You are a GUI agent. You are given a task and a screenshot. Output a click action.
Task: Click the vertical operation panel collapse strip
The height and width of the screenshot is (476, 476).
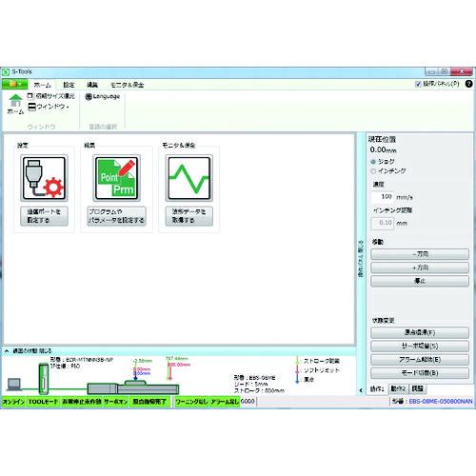click(x=361, y=259)
